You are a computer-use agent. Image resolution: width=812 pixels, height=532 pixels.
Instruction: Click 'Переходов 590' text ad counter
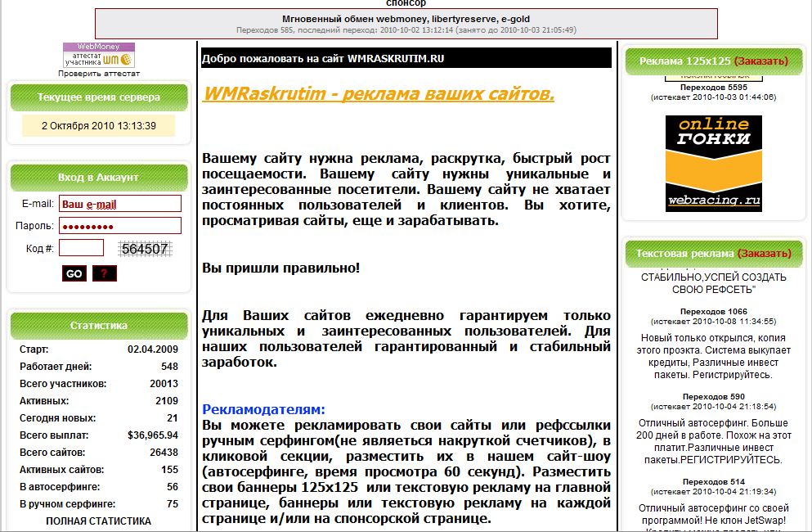(x=714, y=397)
